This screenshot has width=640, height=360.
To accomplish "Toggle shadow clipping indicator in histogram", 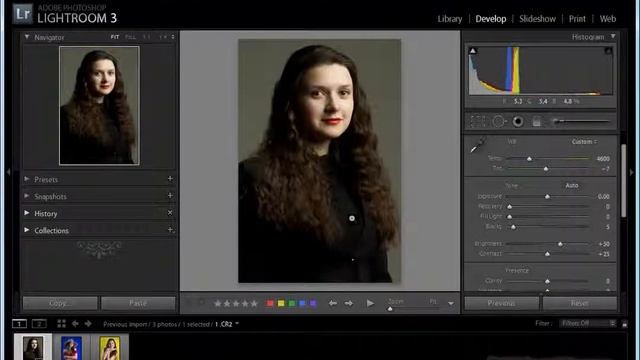I will click(473, 51).
